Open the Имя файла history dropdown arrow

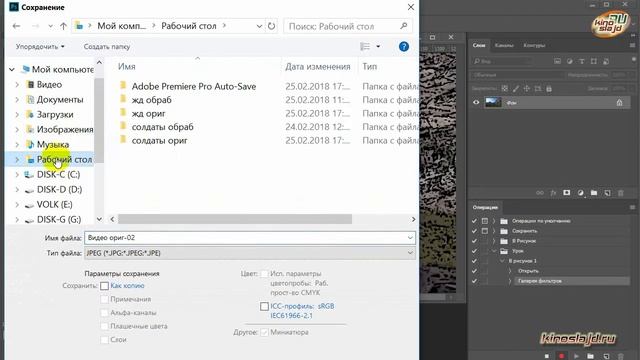click(410, 238)
